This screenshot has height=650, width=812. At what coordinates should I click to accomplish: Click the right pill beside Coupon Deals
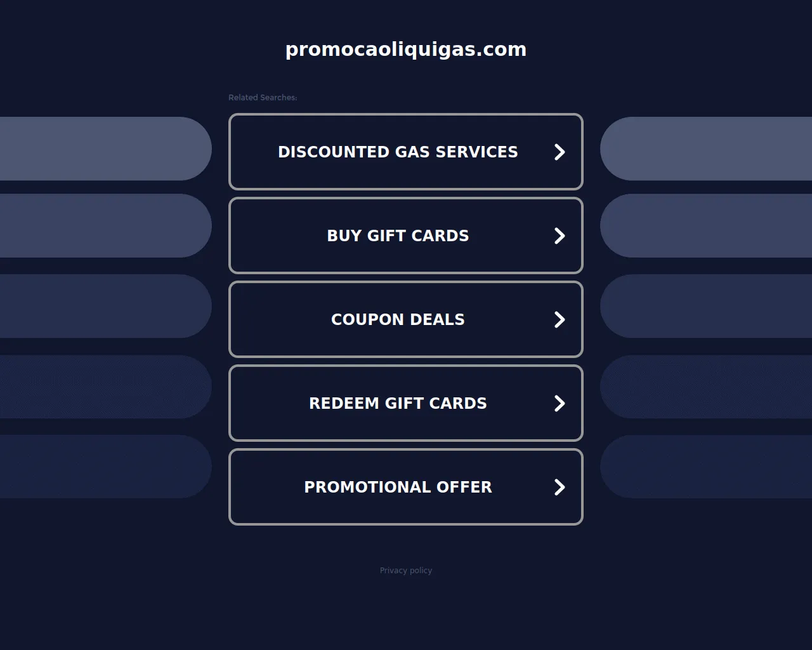(705, 306)
